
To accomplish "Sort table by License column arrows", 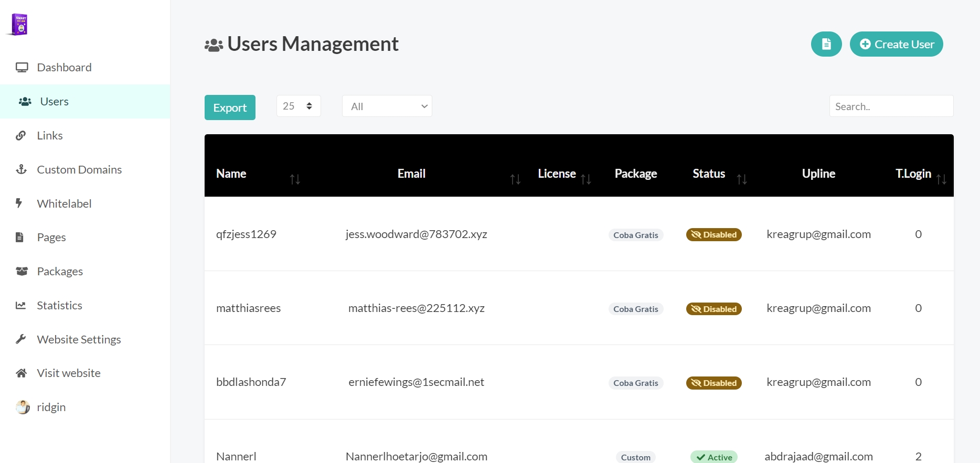I will pyautogui.click(x=586, y=179).
